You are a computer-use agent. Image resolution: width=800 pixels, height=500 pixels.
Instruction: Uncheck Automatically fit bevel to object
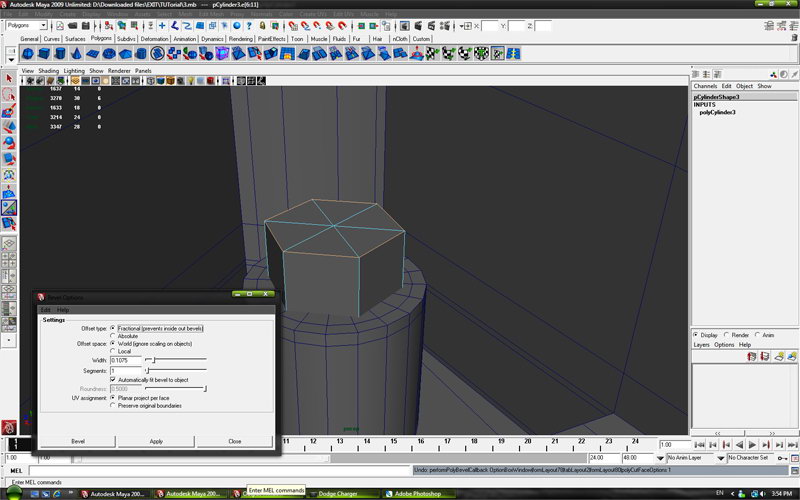[x=112, y=380]
